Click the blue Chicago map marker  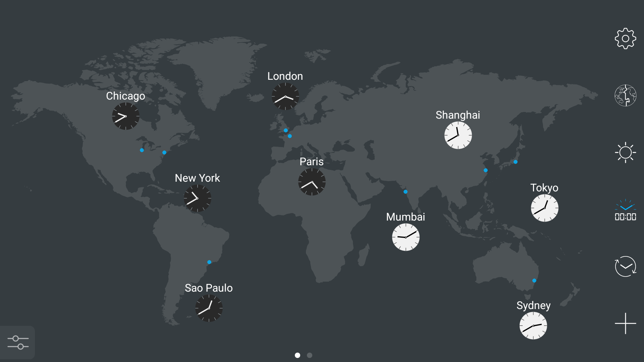[142, 150]
